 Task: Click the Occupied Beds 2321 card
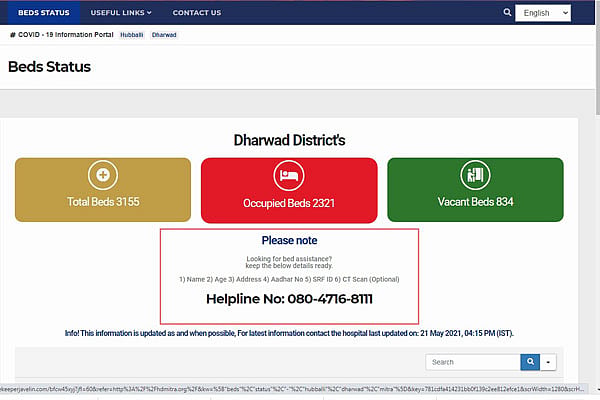point(289,191)
